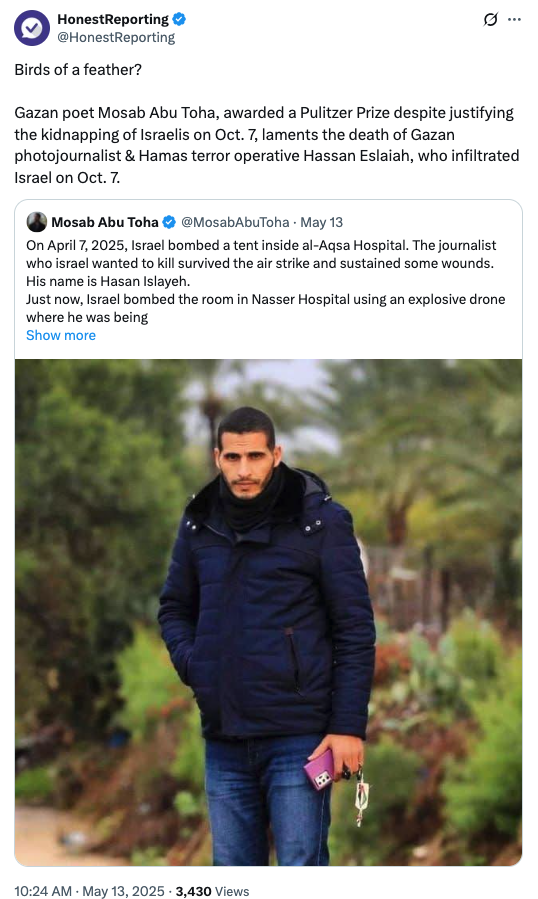Open quoted tweet's May 13 date

[322, 222]
